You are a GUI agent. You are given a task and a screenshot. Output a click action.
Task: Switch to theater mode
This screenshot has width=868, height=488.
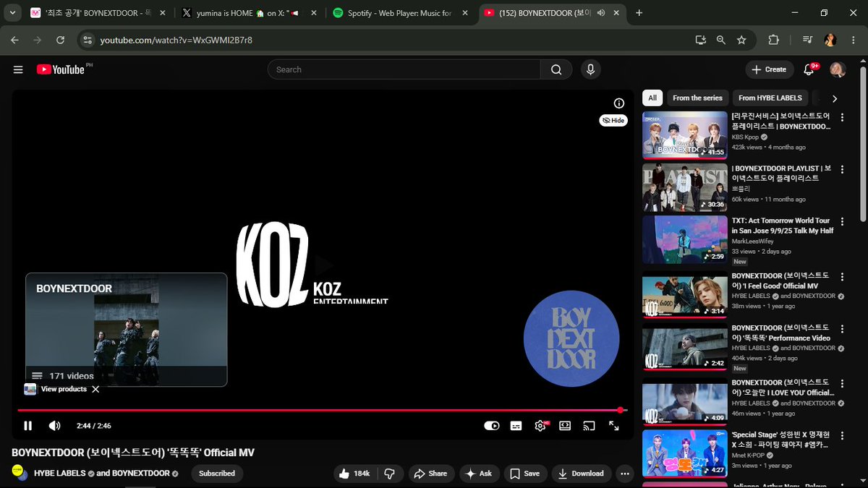tap(565, 426)
